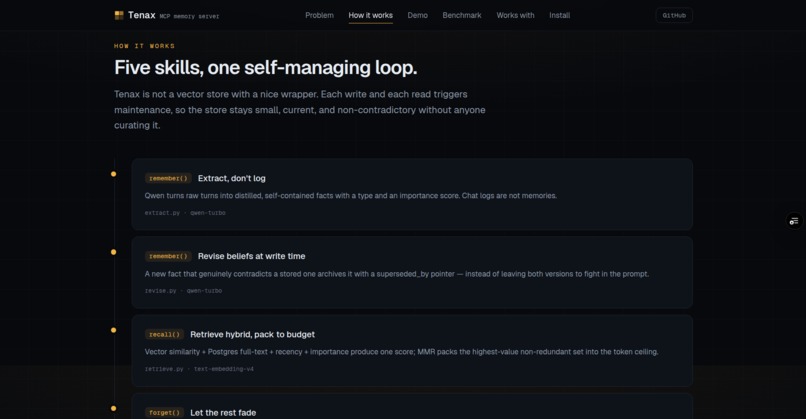Click the extract.py · qwen-turbo label

[185, 213]
